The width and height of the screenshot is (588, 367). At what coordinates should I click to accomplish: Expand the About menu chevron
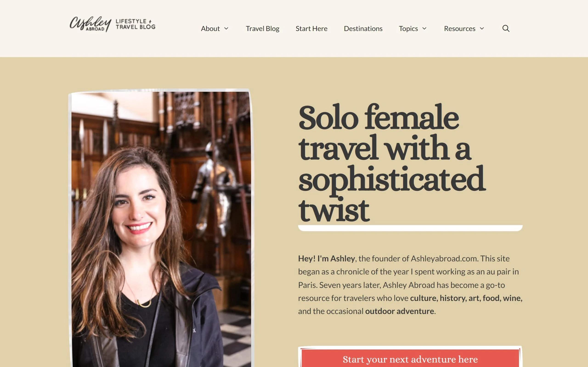[226, 28]
